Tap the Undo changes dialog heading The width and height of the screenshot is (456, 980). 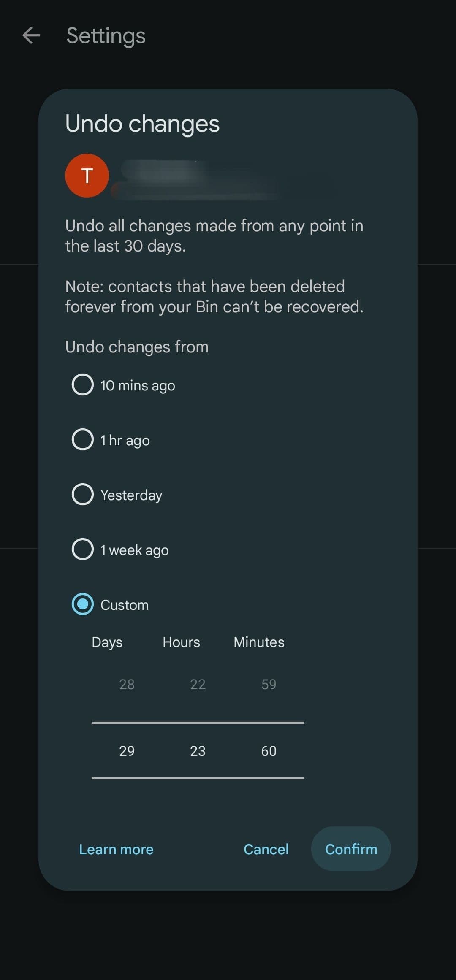coord(142,124)
